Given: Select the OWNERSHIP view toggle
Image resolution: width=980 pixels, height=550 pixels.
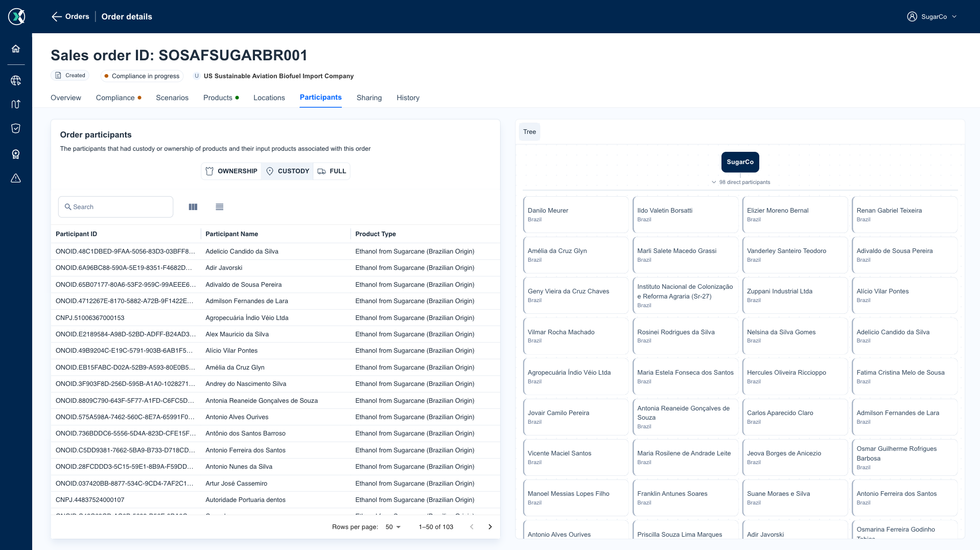Looking at the screenshot, I should [x=231, y=171].
